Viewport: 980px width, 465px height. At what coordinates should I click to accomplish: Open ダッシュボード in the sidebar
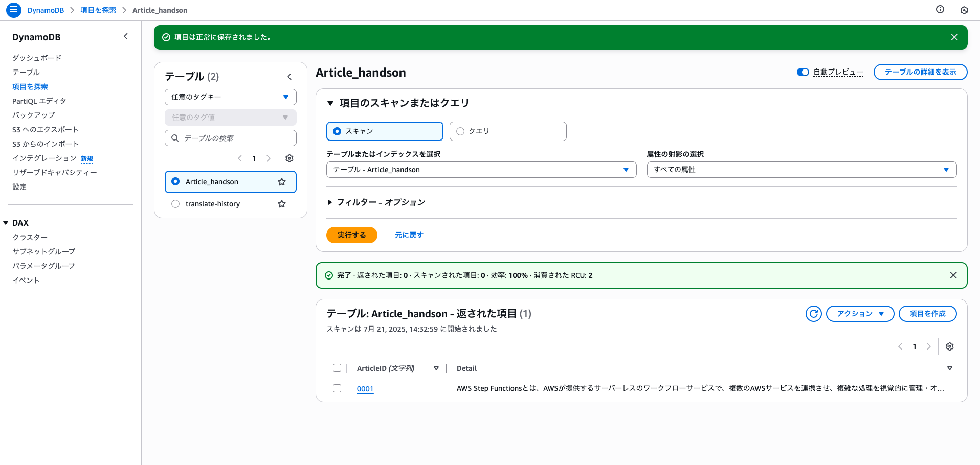point(37,58)
